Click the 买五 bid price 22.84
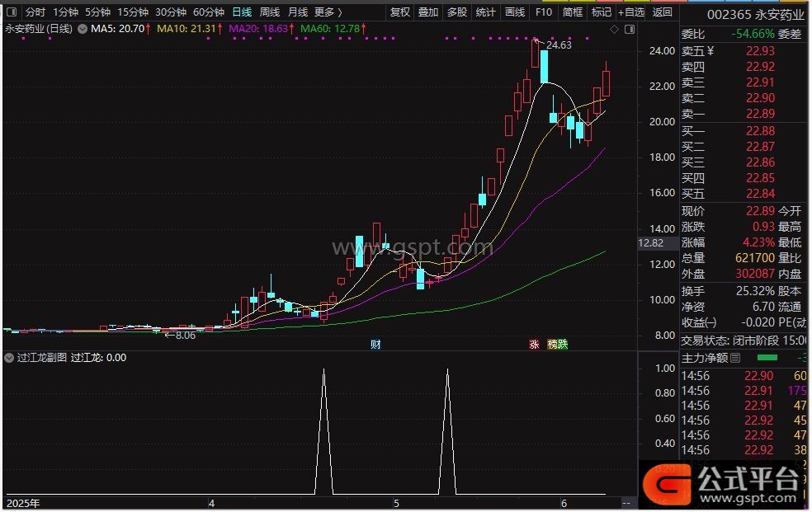 [x=760, y=194]
